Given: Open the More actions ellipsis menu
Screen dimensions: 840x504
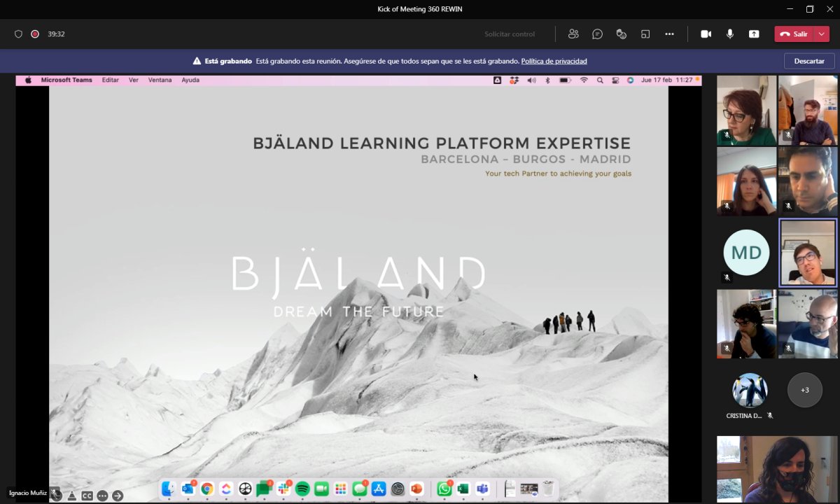Looking at the screenshot, I should click(x=669, y=34).
